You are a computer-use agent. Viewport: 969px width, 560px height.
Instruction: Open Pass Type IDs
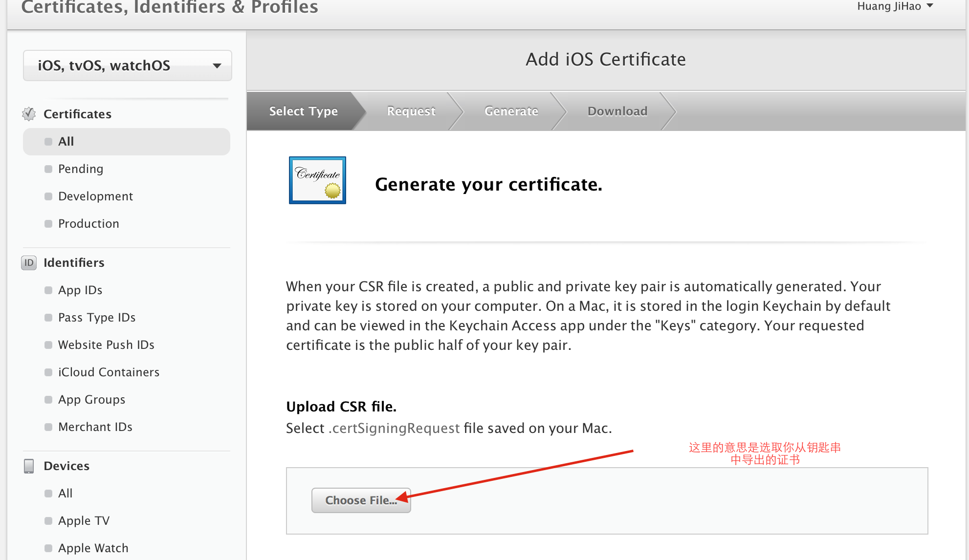coord(97,318)
